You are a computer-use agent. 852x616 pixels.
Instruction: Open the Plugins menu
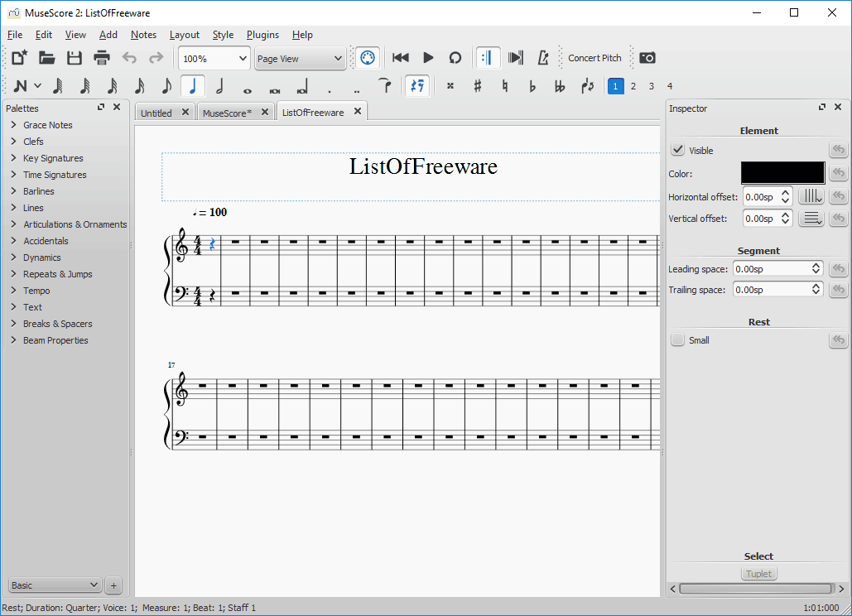[262, 35]
